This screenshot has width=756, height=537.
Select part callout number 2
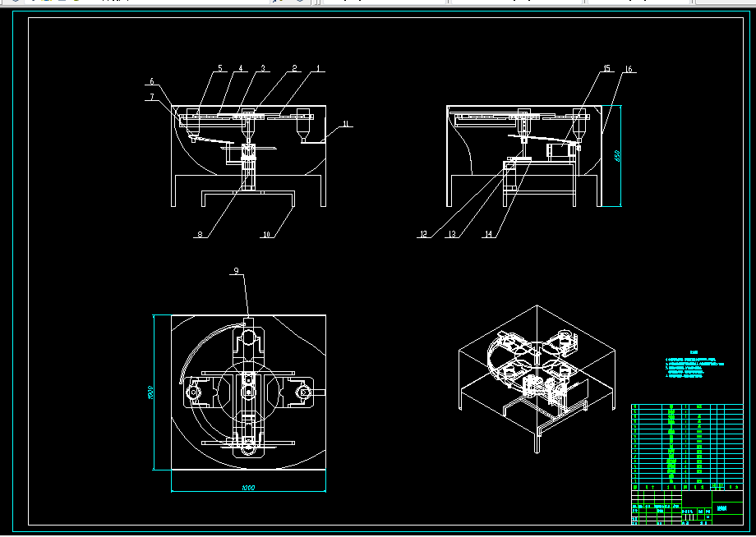coord(294,68)
